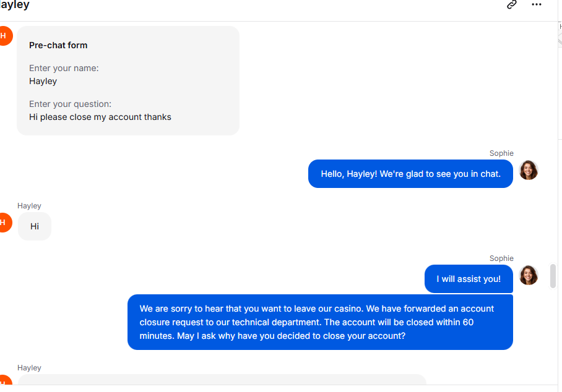Click Hayley name label above bottom message
Viewport: 562px width, 392px height.
coord(29,368)
